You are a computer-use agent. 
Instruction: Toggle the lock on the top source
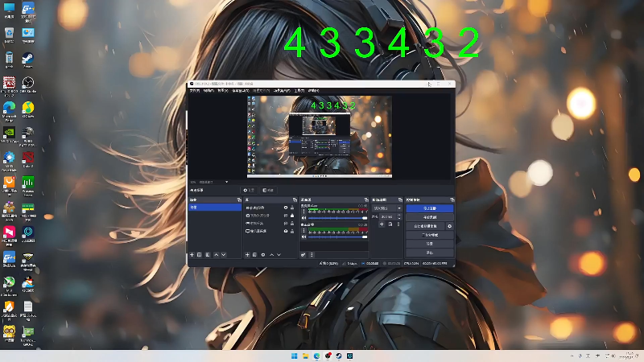292,208
